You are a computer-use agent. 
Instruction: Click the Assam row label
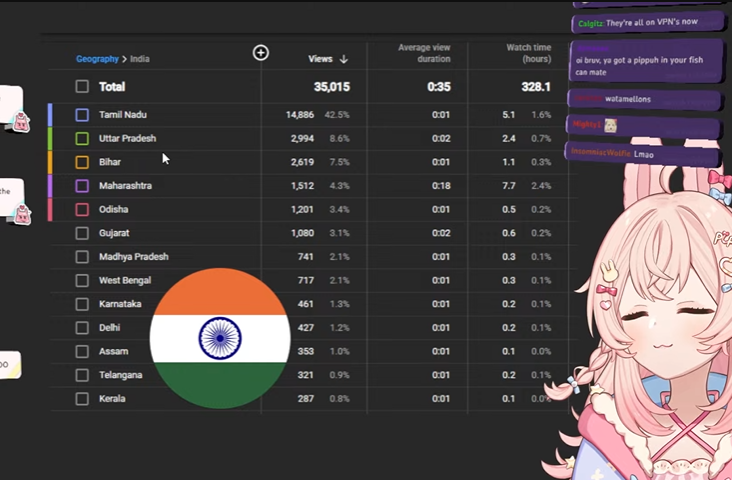113,351
